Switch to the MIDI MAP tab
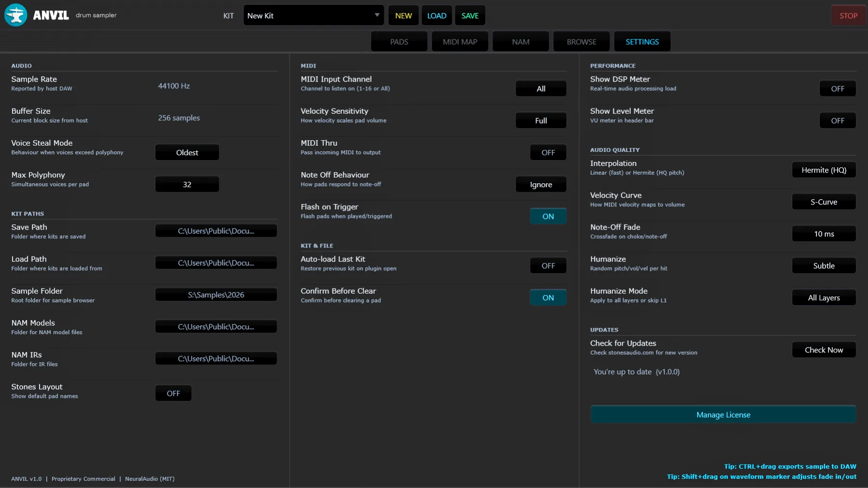 (460, 42)
